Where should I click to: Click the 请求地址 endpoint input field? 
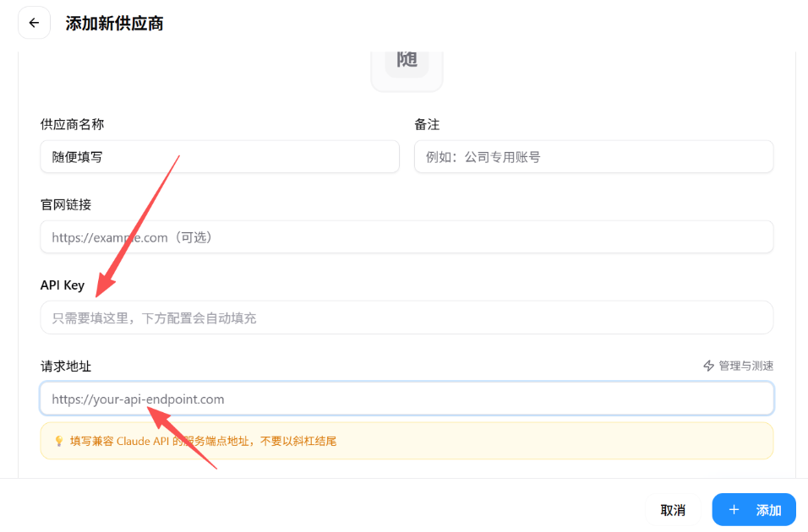click(x=407, y=399)
